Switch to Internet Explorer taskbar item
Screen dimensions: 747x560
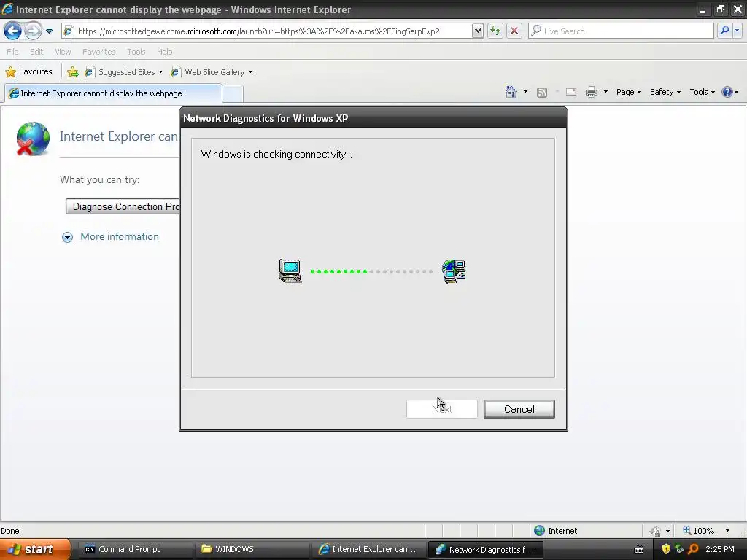[x=368, y=549]
